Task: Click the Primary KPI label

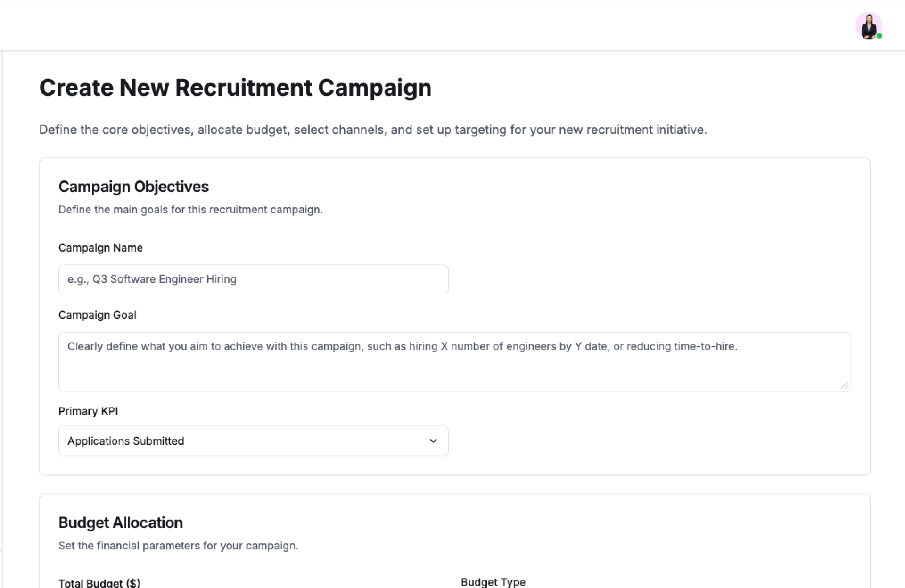Action: coord(88,411)
